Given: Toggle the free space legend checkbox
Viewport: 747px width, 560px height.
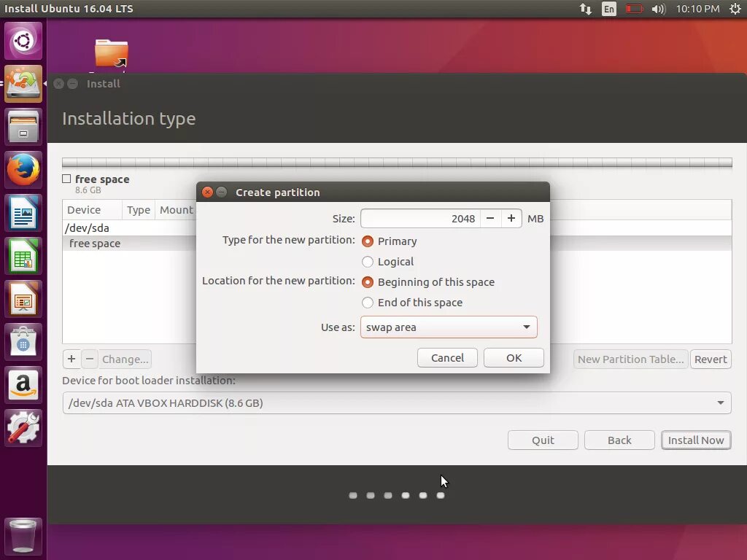Looking at the screenshot, I should [66, 179].
